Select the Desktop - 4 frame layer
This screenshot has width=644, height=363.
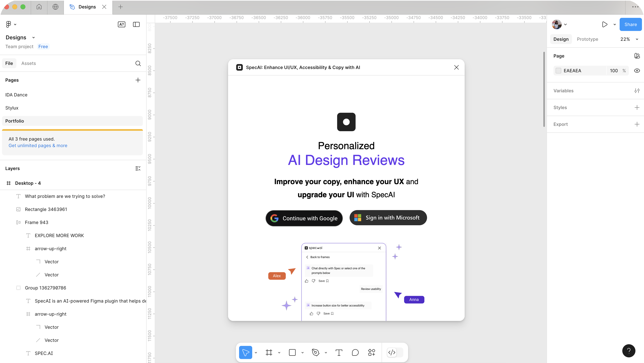tap(73, 183)
